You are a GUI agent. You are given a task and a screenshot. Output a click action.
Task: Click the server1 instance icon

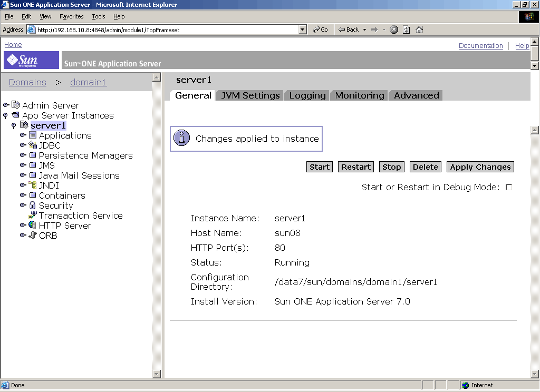pyautogui.click(x=24, y=124)
